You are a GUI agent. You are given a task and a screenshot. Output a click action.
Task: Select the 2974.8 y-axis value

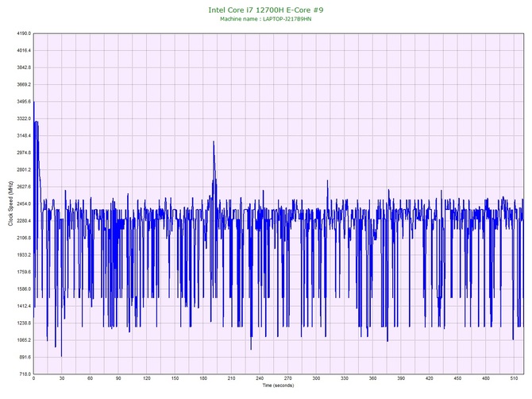click(24, 153)
